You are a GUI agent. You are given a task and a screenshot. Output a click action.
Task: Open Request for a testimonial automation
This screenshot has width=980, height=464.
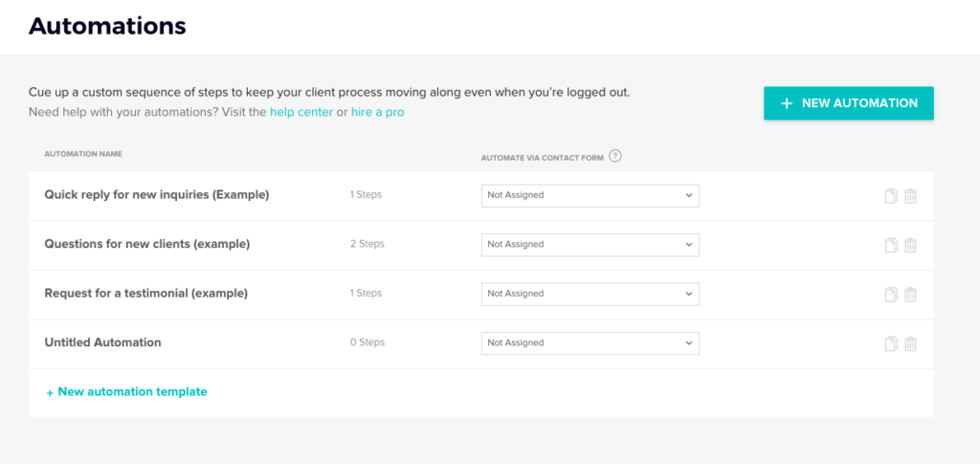(x=145, y=294)
